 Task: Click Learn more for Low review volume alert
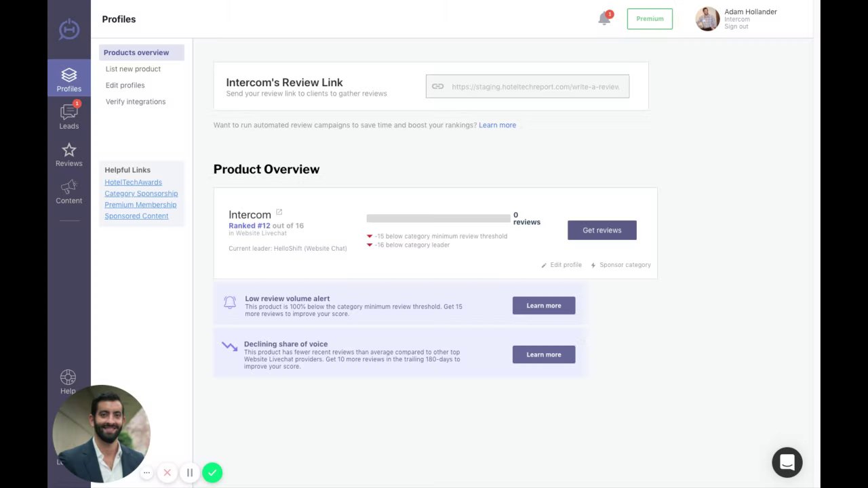click(543, 306)
